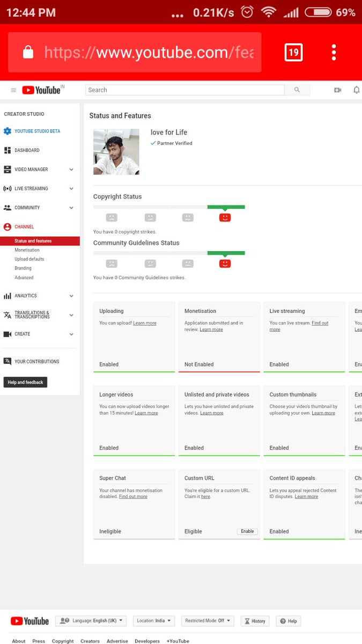The width and height of the screenshot is (362, 644).
Task: Click the channel profile picture thumbnail
Action: [x=116, y=152]
